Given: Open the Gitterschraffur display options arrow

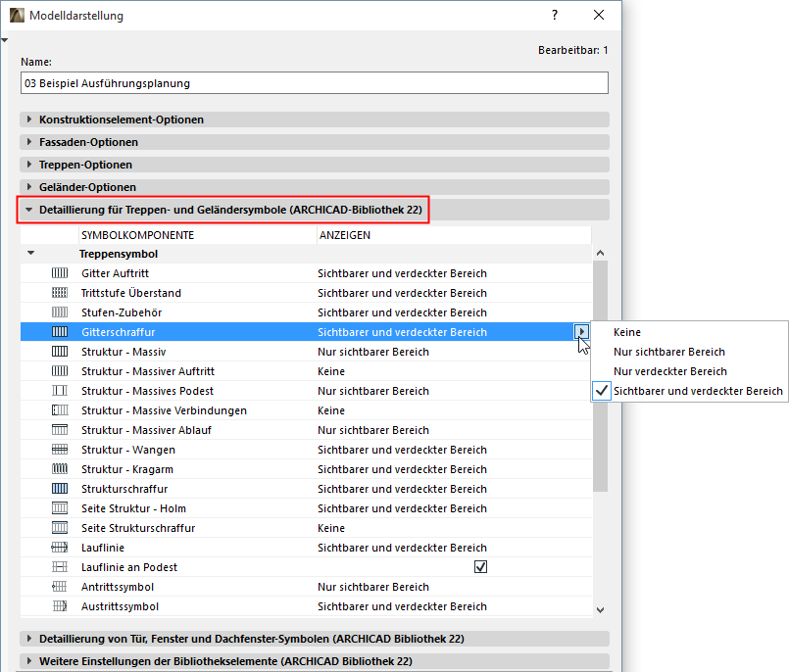Looking at the screenshot, I should (581, 331).
